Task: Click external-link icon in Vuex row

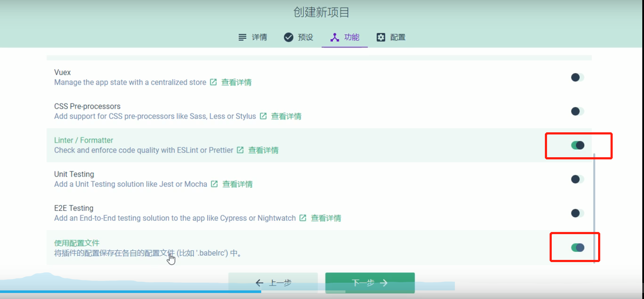Action: 213,82
